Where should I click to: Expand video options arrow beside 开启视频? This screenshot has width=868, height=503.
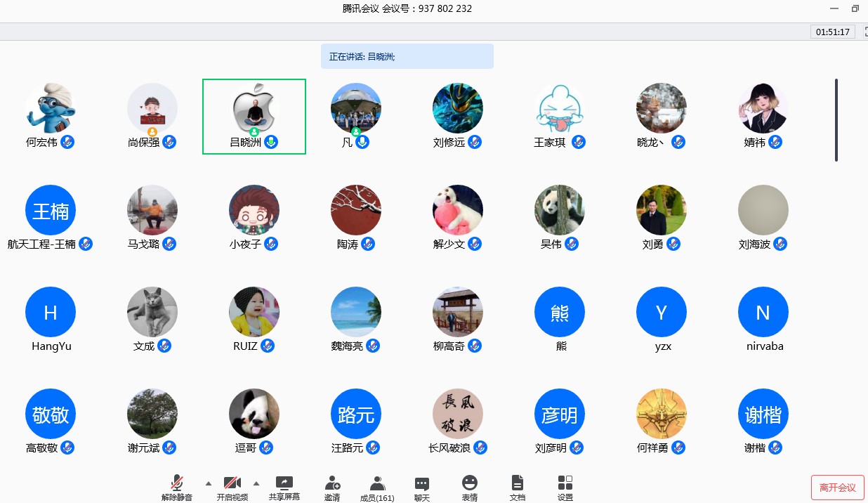point(256,483)
